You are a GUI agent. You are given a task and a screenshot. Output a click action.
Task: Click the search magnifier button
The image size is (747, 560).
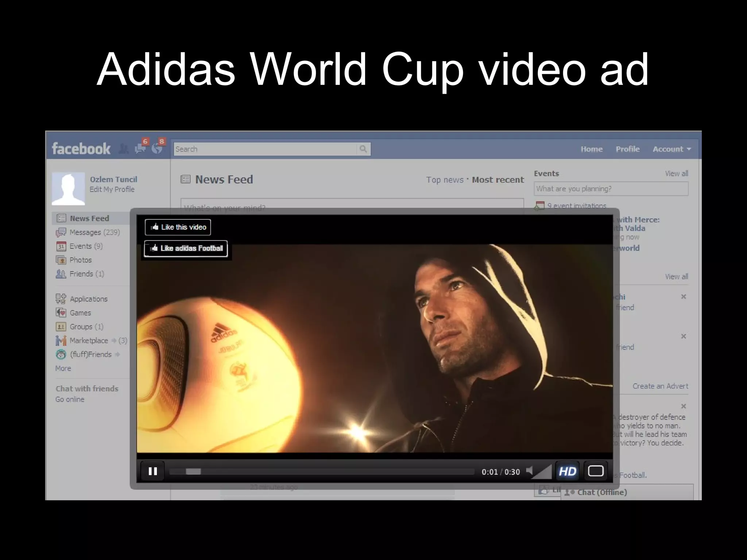click(x=363, y=149)
